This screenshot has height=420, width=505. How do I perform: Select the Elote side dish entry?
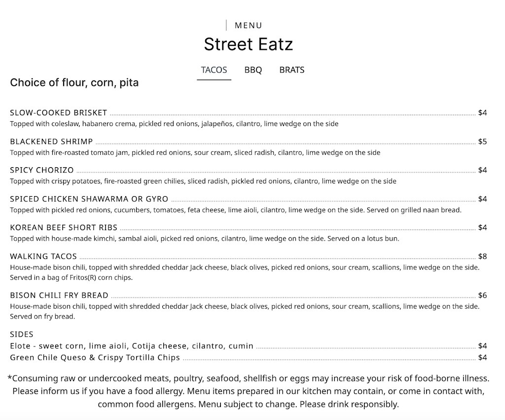point(132,346)
